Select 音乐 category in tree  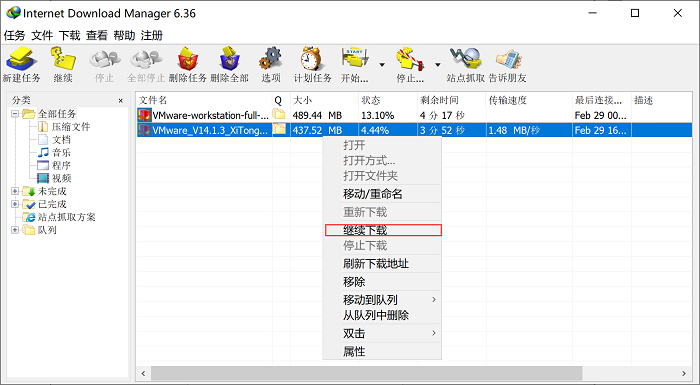click(61, 153)
